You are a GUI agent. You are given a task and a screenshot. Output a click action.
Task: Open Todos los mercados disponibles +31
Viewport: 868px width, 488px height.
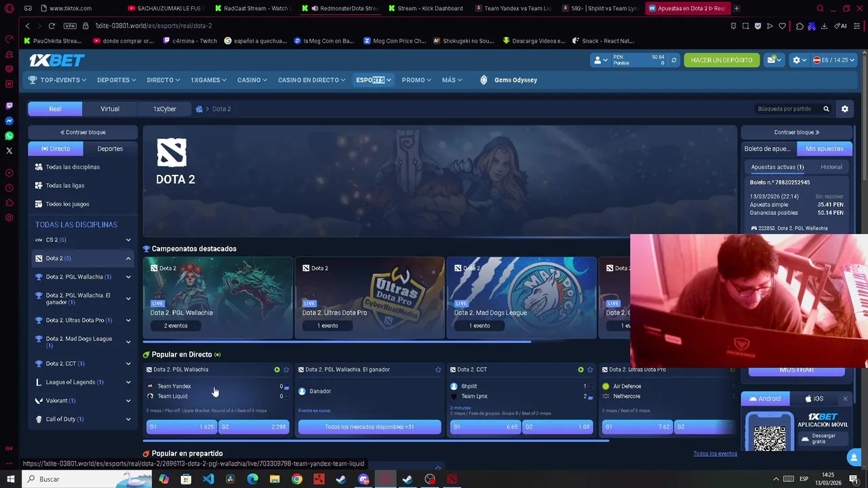click(x=370, y=427)
